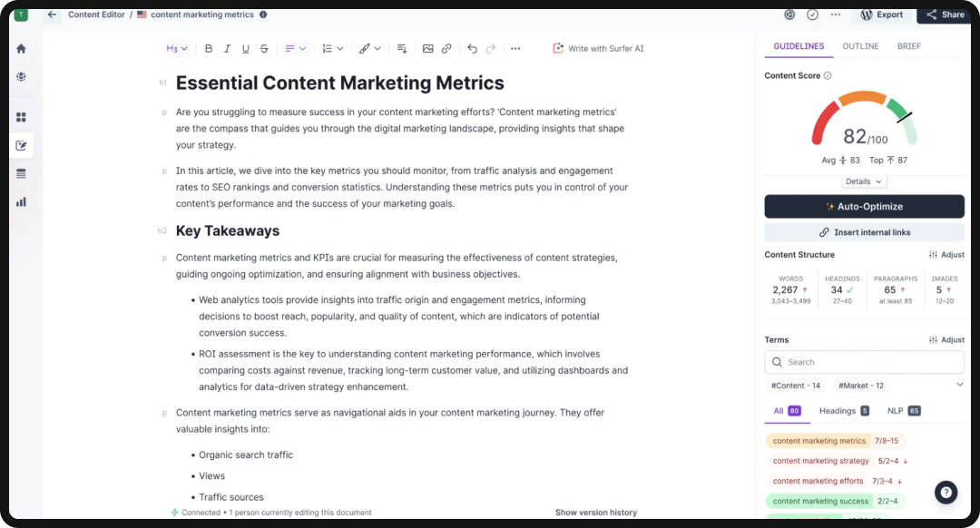Viewport: 980px width, 528px height.
Task: Click the Auto-Optimize button
Action: (x=864, y=206)
